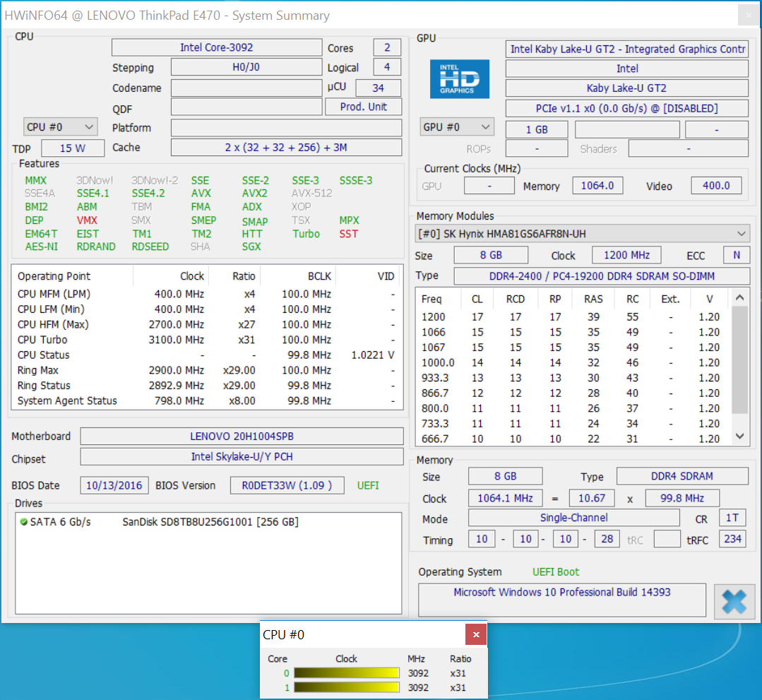
Task: Click the Motherboard field LENOVO 20H1004SPB
Action: [242, 436]
